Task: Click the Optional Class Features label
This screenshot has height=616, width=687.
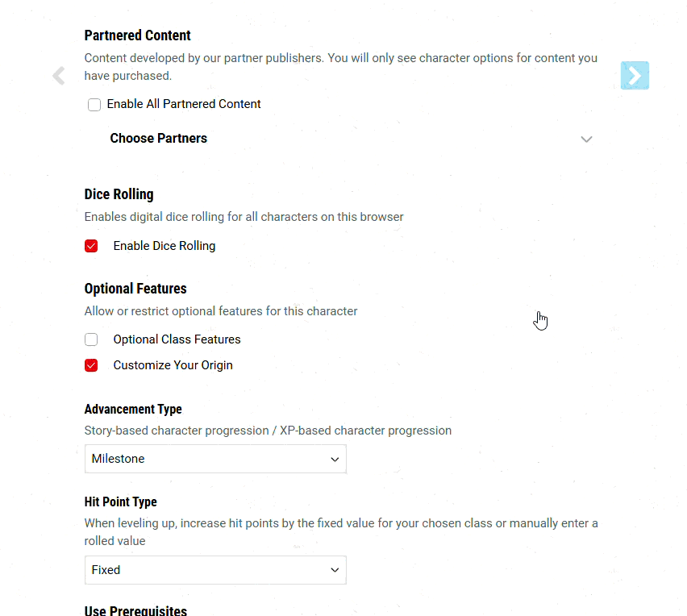Action: (x=177, y=339)
